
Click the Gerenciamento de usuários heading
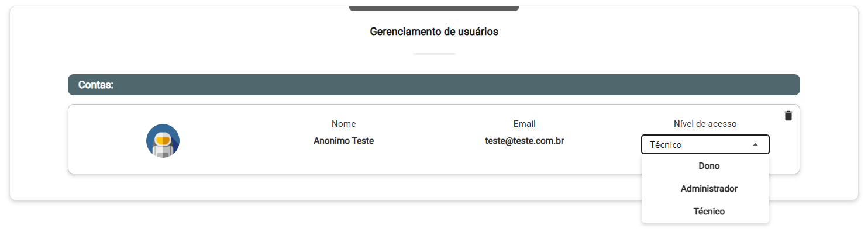434,32
